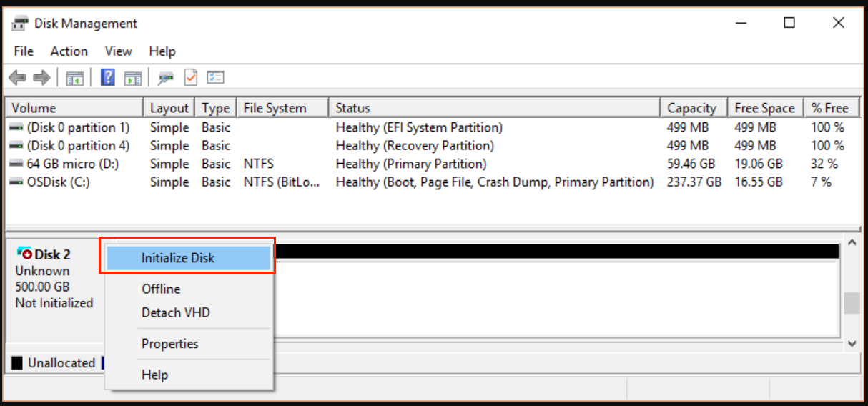868x406 pixels.
Task: Open Properties from the context menu
Action: point(170,344)
